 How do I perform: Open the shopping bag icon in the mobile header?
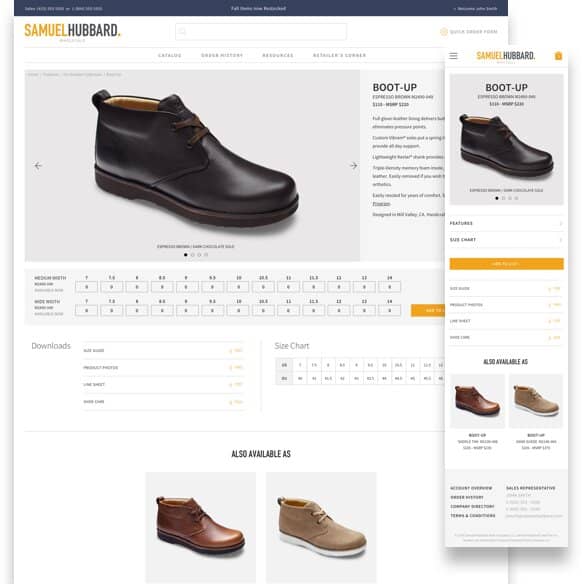pos(558,56)
